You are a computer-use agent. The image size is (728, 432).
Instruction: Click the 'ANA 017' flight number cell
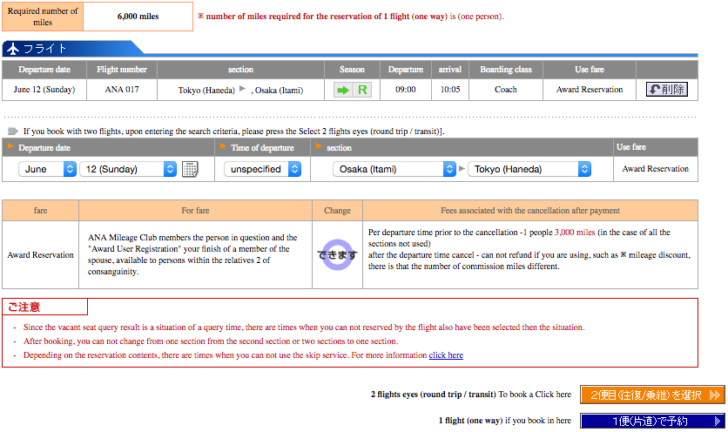coord(122,89)
